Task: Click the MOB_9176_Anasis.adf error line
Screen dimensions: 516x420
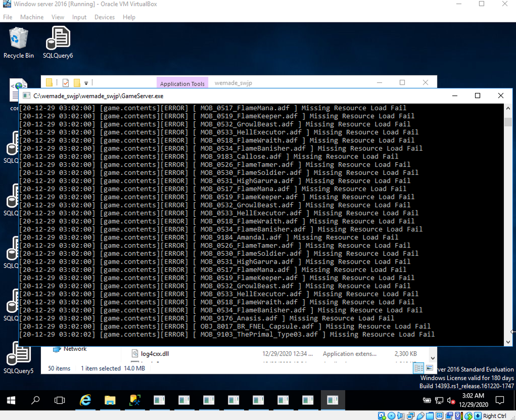Action: coord(207,319)
